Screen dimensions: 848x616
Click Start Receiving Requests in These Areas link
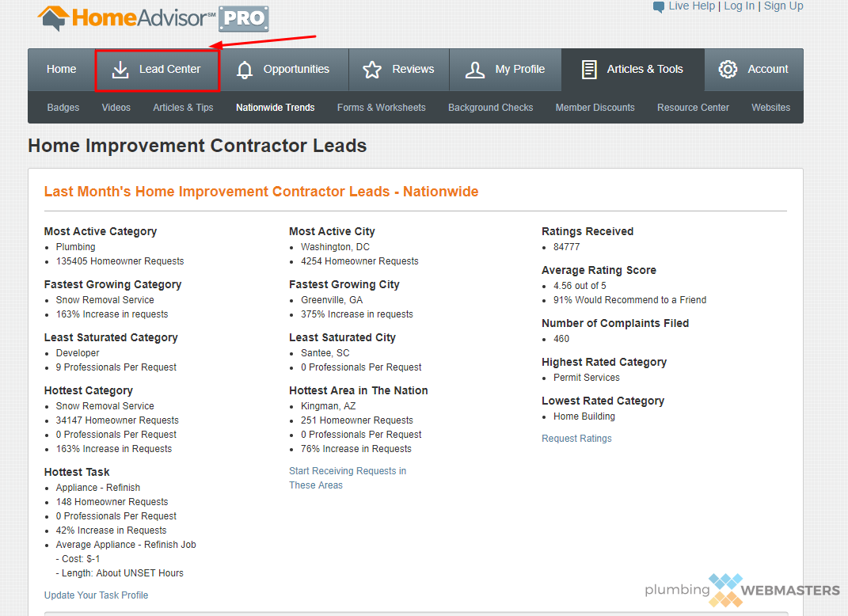point(348,478)
